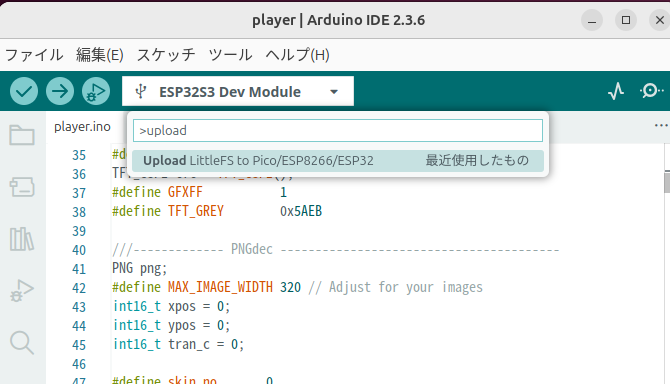Click the 0x5AEB value
This screenshot has width=670, height=384.
301,211
